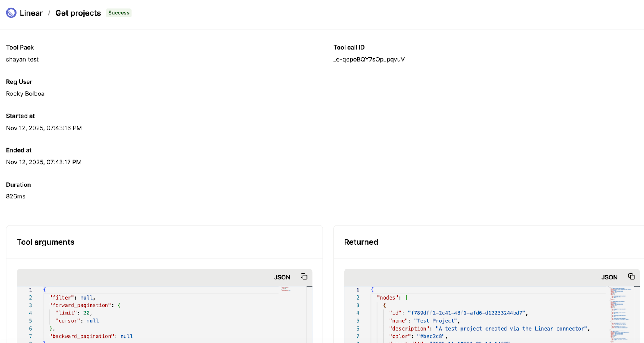Viewport: 644px width, 343px height.
Task: Click the "backward_pagination": null line
Action: (91, 336)
